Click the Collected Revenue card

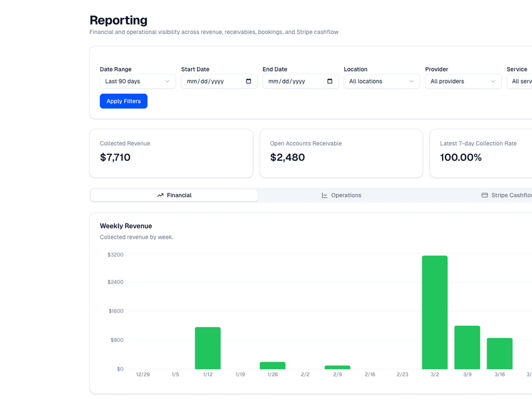[171, 154]
